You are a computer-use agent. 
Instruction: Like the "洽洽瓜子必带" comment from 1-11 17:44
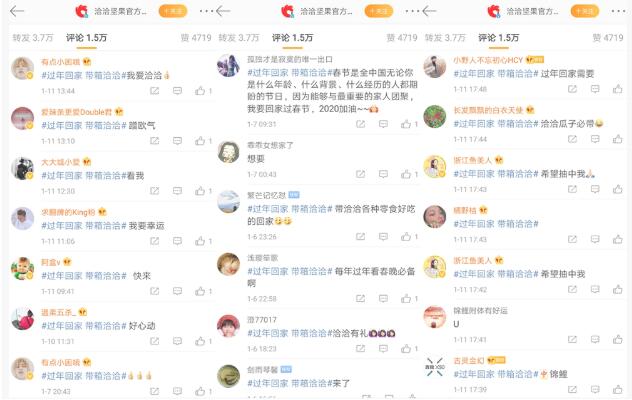(617, 139)
